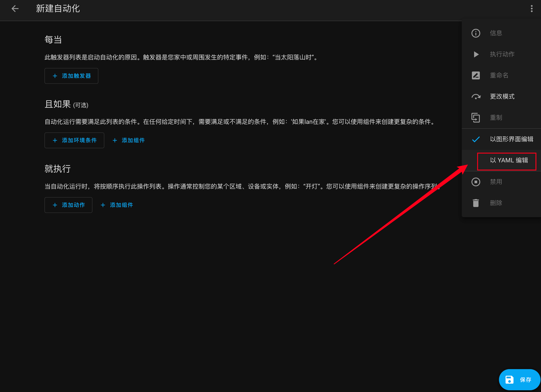Click the plus icon on 添加动作
This screenshot has width=541, height=392.
coord(55,205)
